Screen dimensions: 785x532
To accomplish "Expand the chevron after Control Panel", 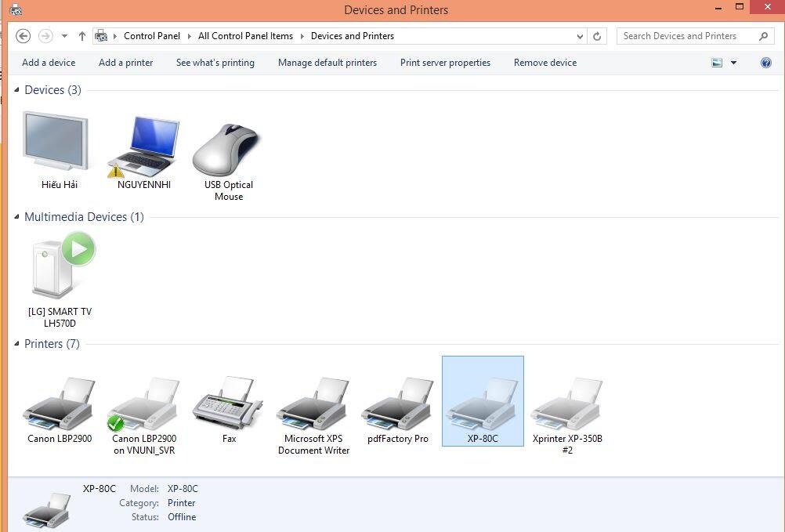I will click(x=190, y=36).
